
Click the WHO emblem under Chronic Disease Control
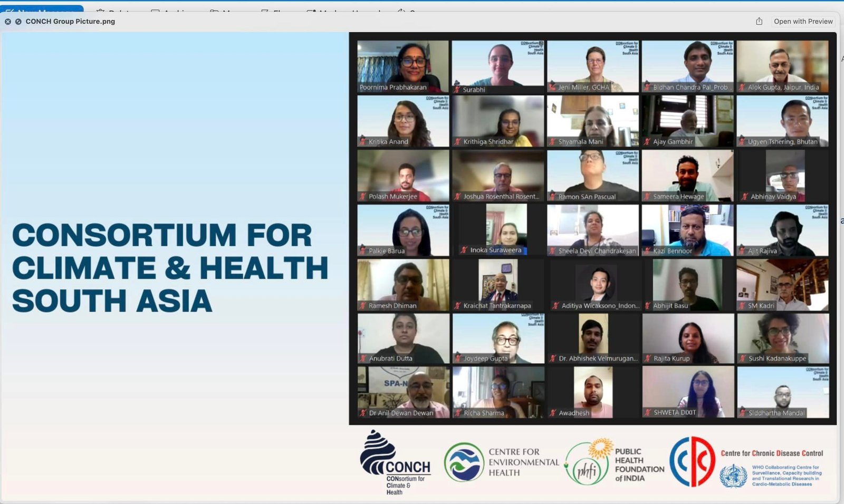coord(733,476)
